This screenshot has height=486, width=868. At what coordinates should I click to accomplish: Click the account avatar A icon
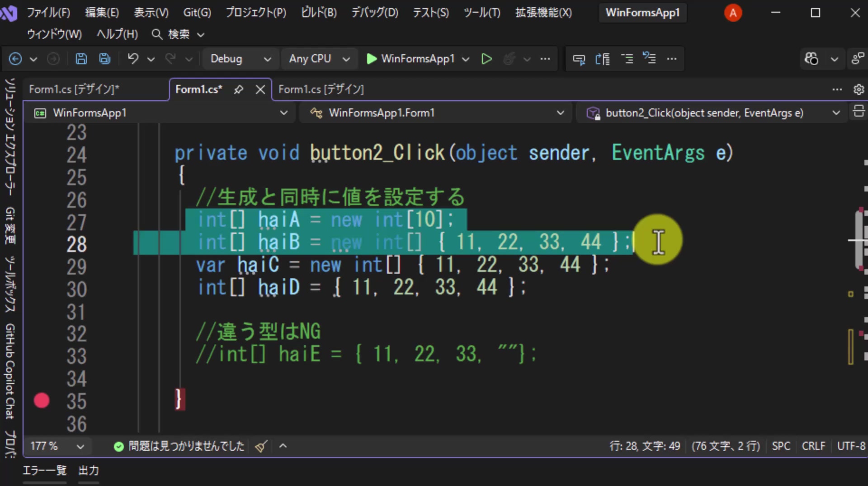[x=733, y=13]
